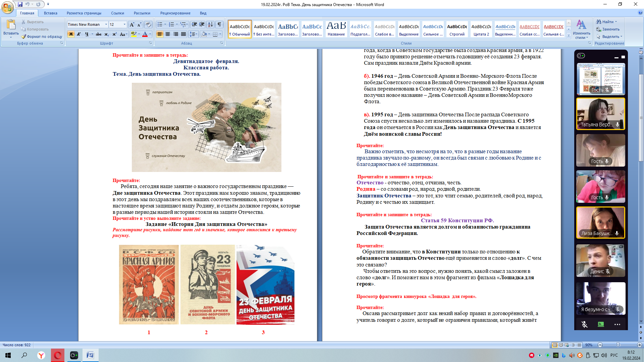Open the Рецензирование ribbon tab
This screenshot has width=644, height=362.
[x=175, y=13]
